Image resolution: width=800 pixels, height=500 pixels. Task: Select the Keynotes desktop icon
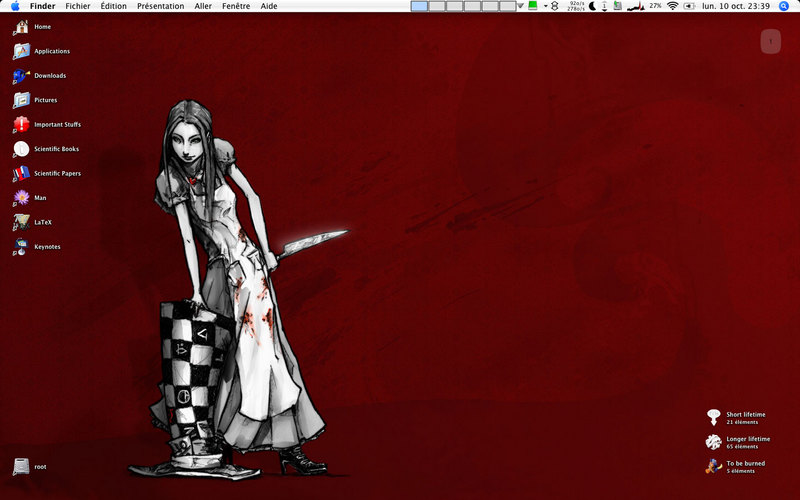(x=21, y=247)
